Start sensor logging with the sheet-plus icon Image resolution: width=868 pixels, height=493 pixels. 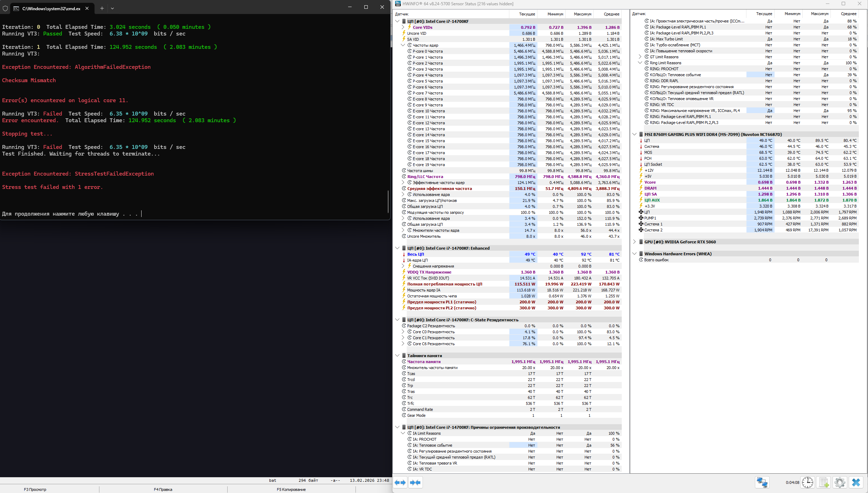point(824,482)
